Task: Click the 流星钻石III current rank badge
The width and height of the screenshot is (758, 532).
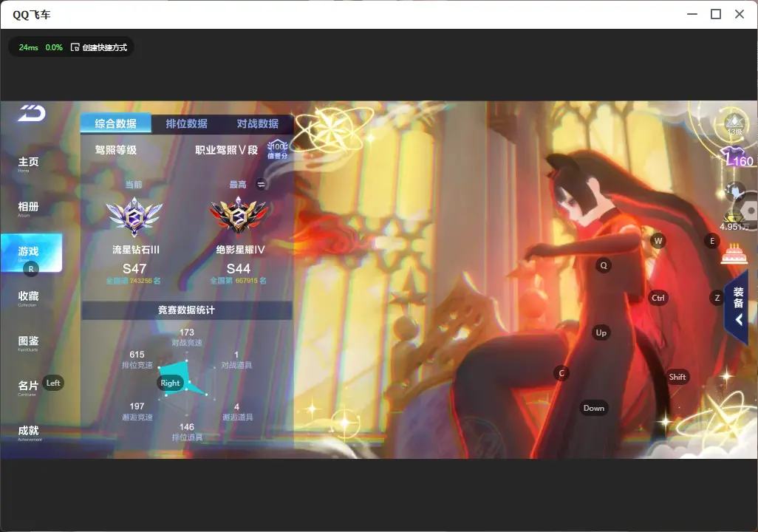Action: [134, 217]
